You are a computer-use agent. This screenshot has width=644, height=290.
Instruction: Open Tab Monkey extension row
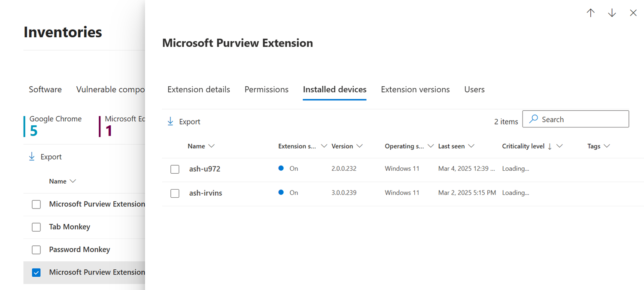[70, 227]
